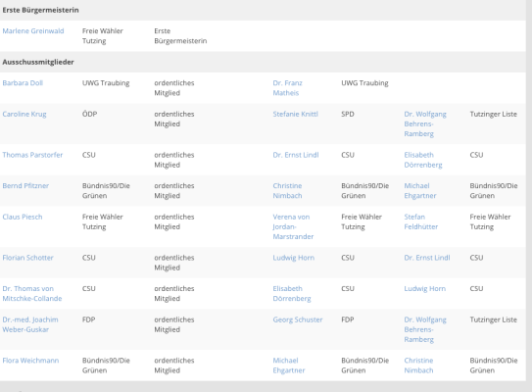Click the Caroline Krug link
The image size is (532, 392).
pos(24,114)
